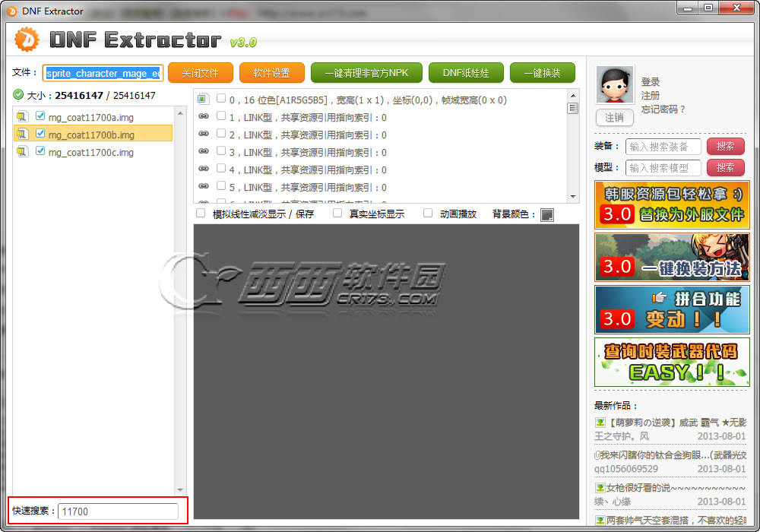Click 输入搜索模型 input field
This screenshot has height=532, width=760.
pyautogui.click(x=663, y=168)
